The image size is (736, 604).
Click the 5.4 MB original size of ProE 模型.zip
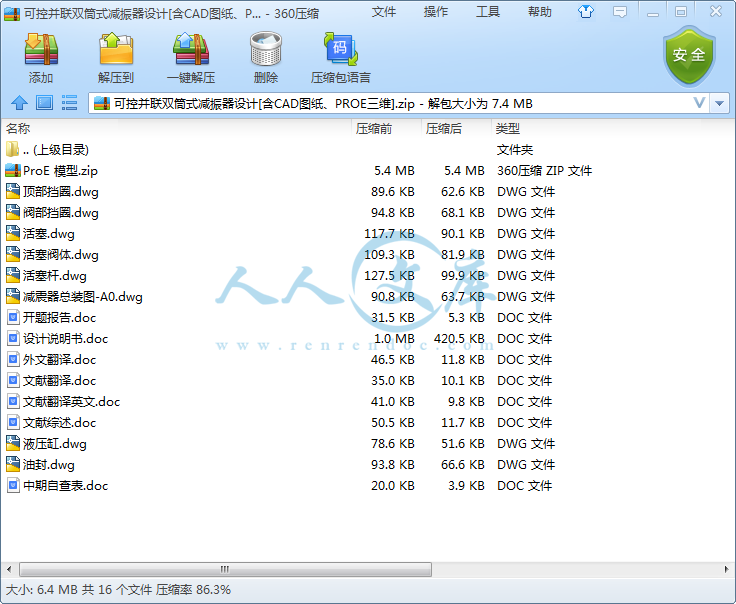(394, 171)
